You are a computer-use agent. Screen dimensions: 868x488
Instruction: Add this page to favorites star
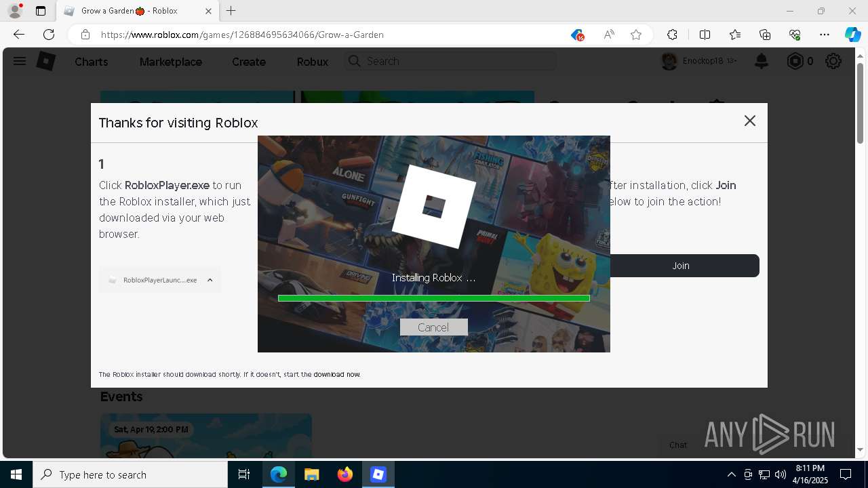pos(636,35)
